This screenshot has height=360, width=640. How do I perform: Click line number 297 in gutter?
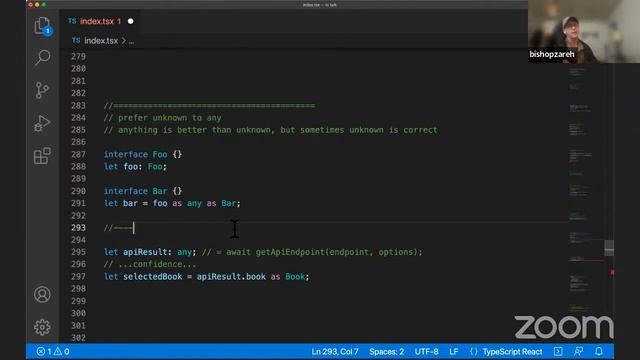(78, 276)
